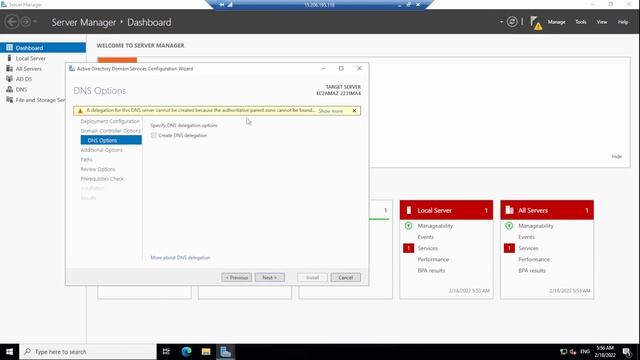Go to Prerequisites Check step
Viewport: 640px width, 360px height.
pyautogui.click(x=102, y=179)
